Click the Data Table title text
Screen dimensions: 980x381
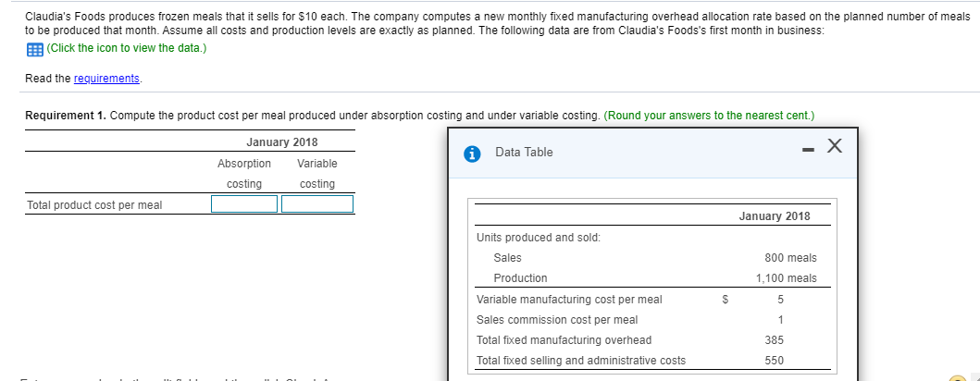coord(524,153)
